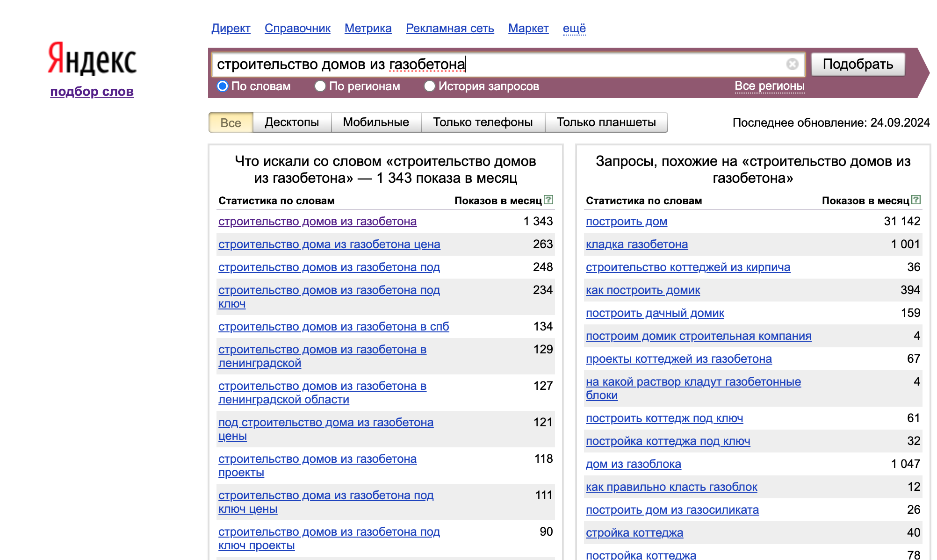Open 'построить коттедж под ключ' query
The width and height of the screenshot is (937, 560).
(664, 418)
